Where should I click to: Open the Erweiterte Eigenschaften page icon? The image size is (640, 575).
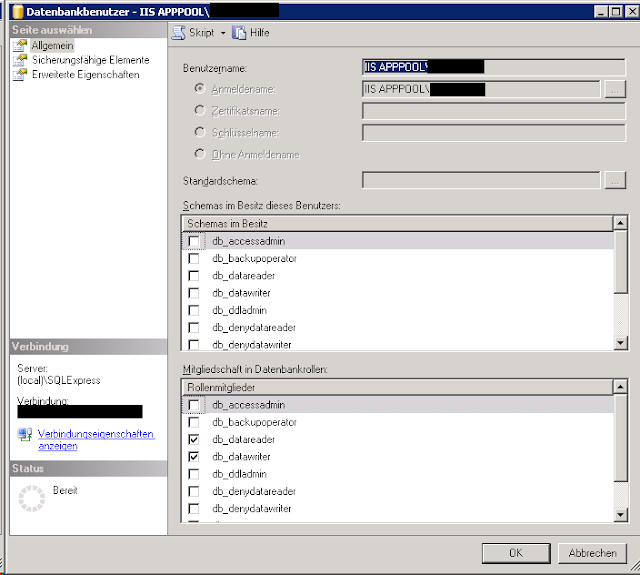(20, 75)
